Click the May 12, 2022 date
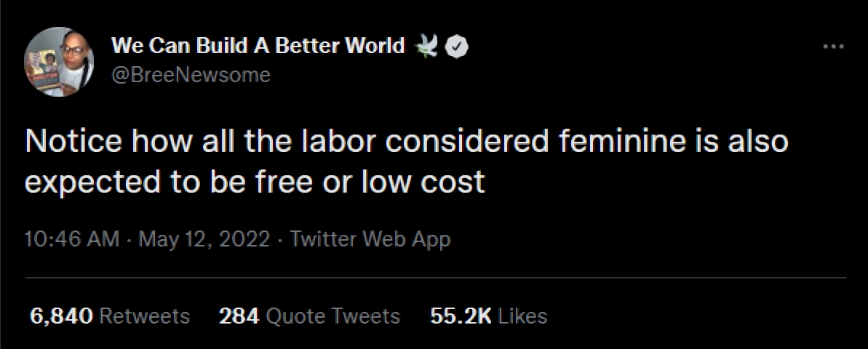 click(x=203, y=238)
